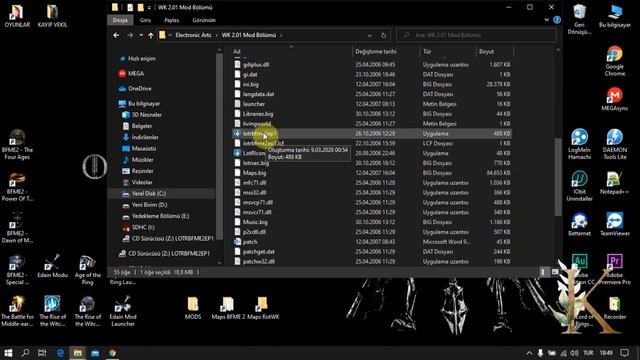The image size is (640, 360).
Task: Select the launcher text file
Action: click(x=253, y=104)
